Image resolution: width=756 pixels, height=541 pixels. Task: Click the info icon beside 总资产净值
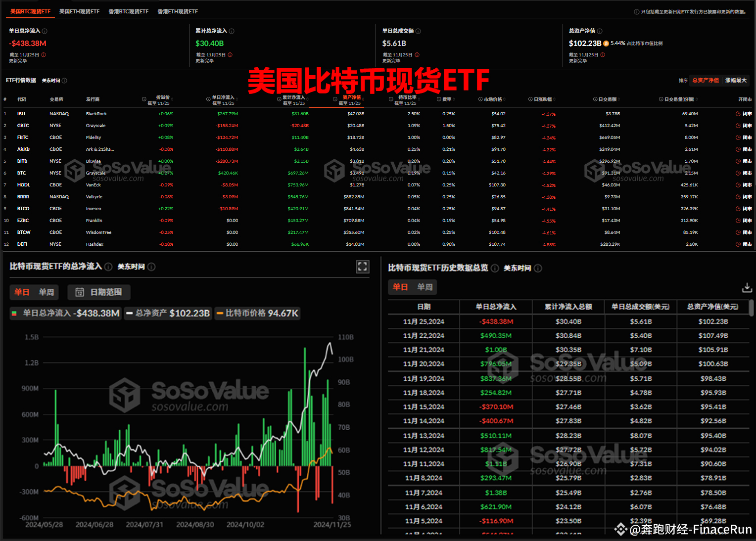click(x=599, y=31)
